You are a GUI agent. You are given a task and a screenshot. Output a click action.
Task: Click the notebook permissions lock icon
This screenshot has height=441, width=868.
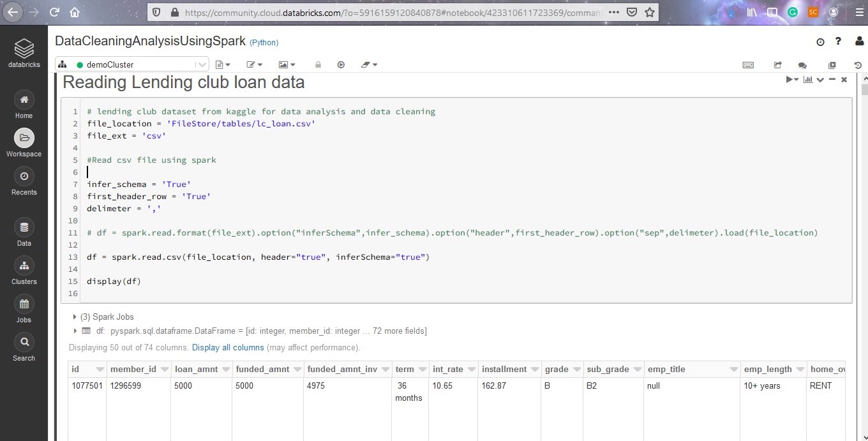[318, 64]
